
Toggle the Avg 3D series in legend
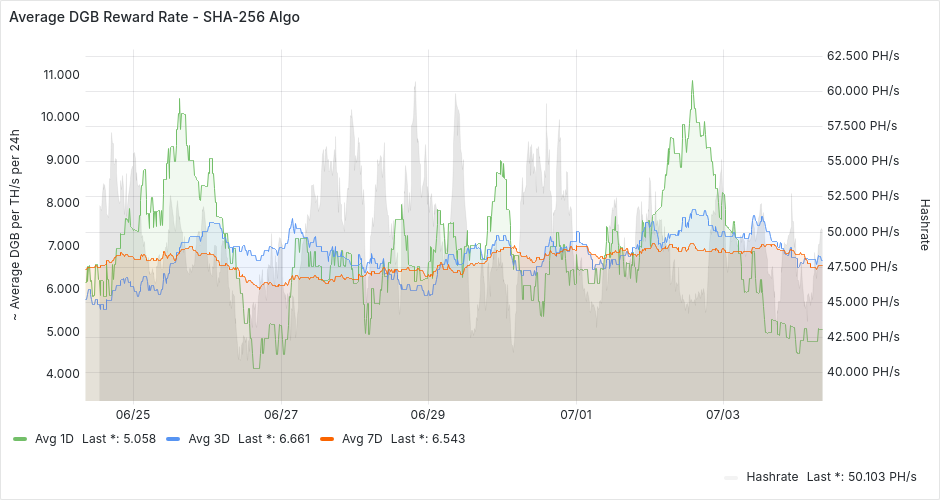click(x=209, y=439)
